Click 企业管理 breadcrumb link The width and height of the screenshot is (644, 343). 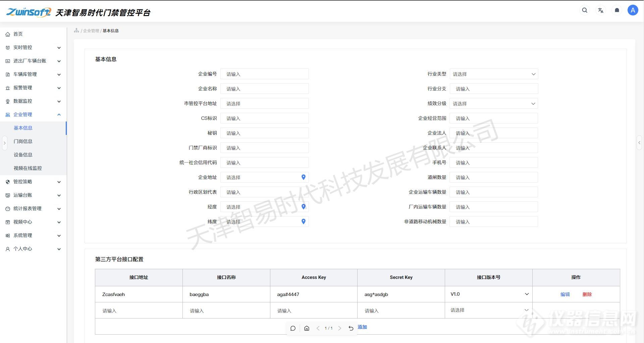tap(91, 31)
